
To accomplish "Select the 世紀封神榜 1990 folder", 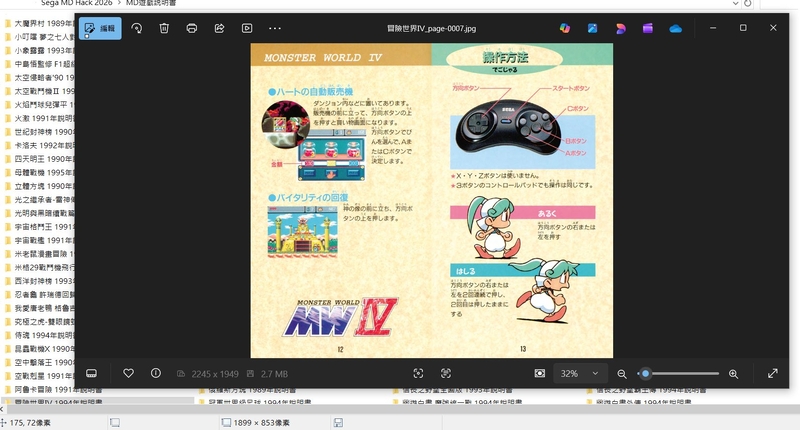I will click(40, 132).
